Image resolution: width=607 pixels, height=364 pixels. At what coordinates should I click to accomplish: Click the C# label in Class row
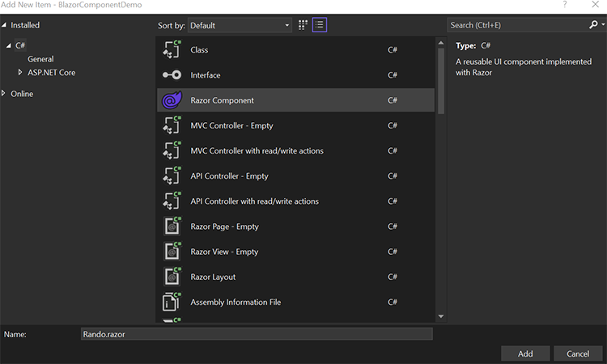(393, 49)
